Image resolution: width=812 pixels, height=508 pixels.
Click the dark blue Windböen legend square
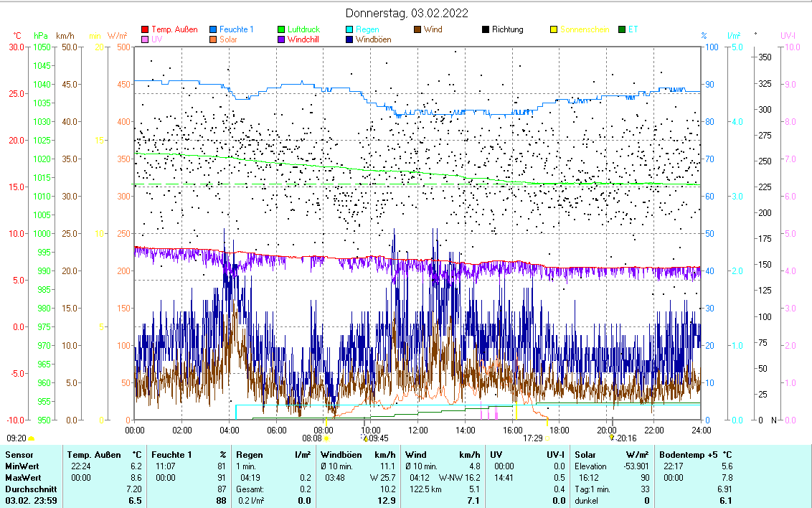(x=349, y=39)
